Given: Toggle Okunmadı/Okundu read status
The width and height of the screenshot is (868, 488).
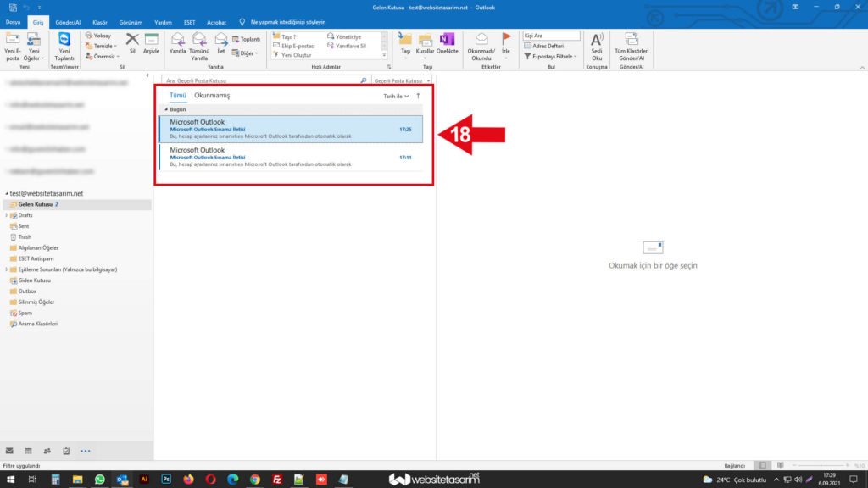Looking at the screenshot, I should [481, 40].
